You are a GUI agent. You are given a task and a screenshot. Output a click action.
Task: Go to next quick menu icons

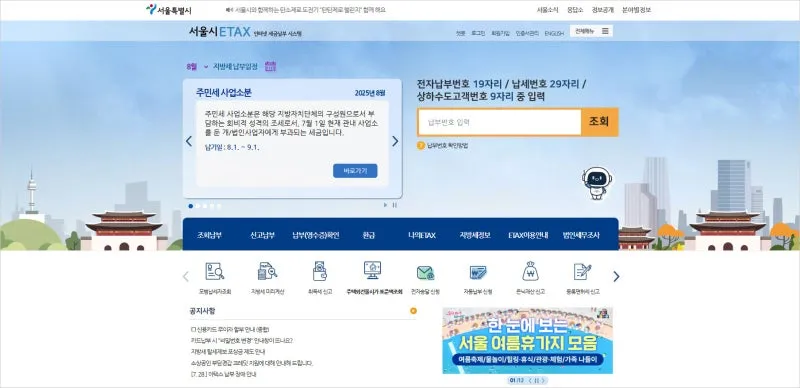coord(616,276)
